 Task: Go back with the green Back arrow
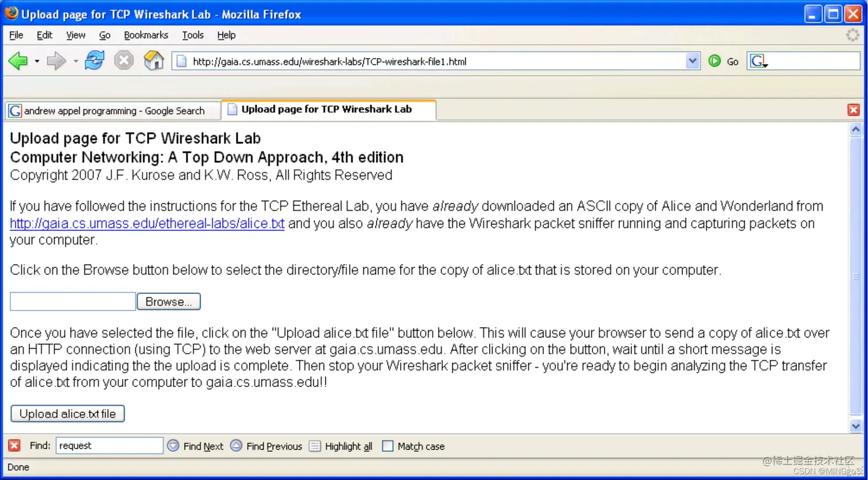18,60
